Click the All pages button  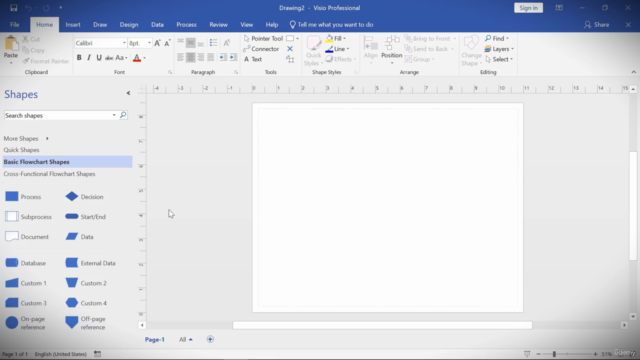[x=186, y=340]
